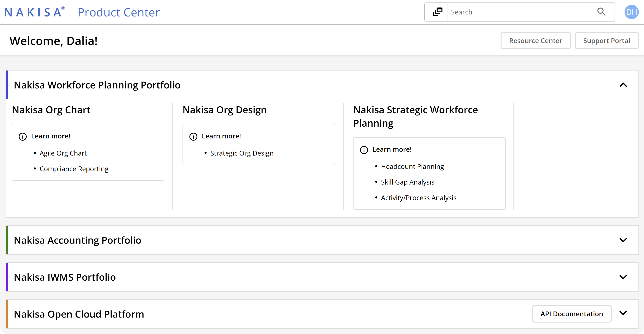The image size is (644, 334).
Task: Collapse the Nakisa Workforce Planning Portfolio section
Action: tap(623, 85)
